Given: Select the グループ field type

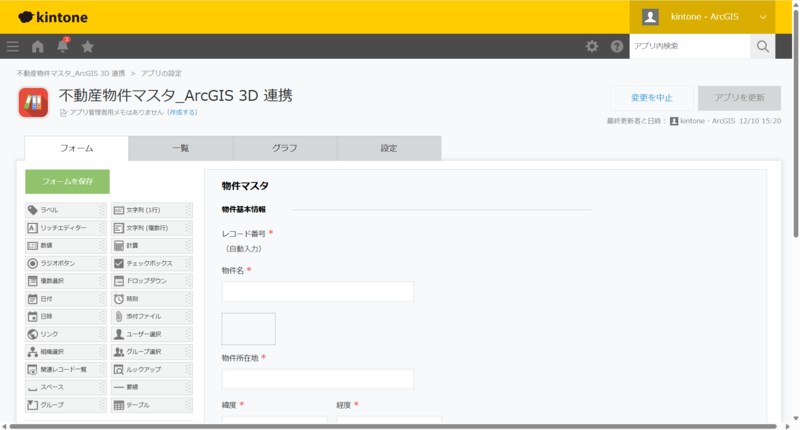Looking at the screenshot, I should coord(66,405).
